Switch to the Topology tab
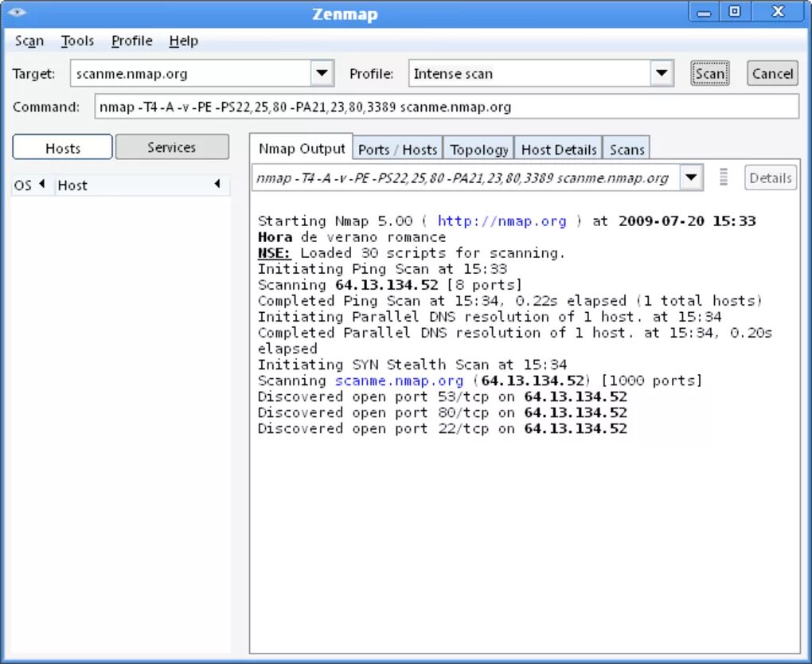812x664 pixels. point(478,149)
